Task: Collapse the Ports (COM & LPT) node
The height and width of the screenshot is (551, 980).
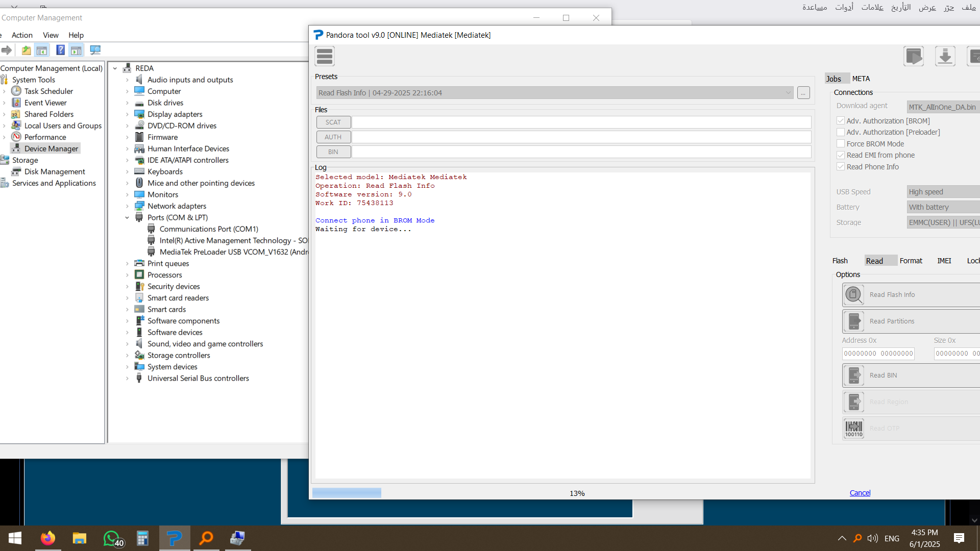Action: [x=127, y=217]
